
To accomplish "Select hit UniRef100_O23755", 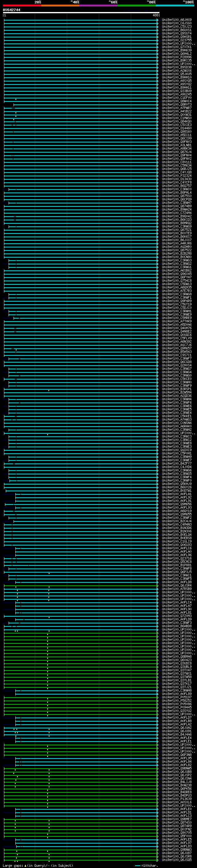I will (x=177, y=40).
